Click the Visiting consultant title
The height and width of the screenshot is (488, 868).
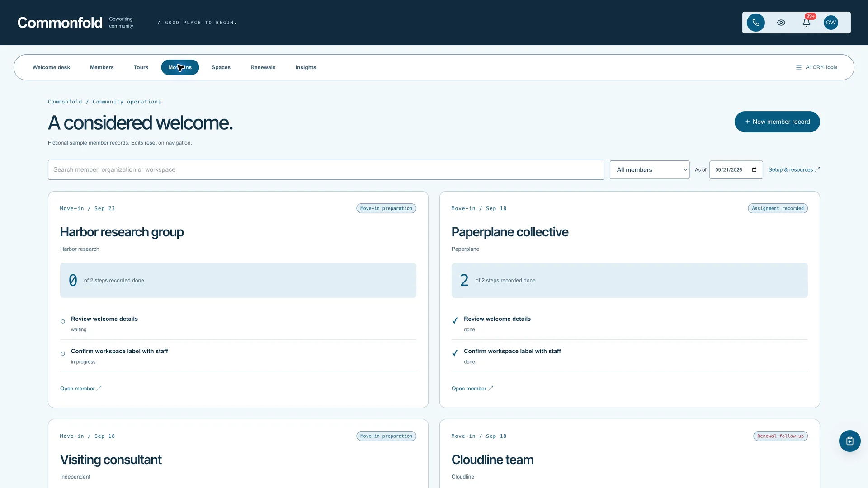click(111, 460)
